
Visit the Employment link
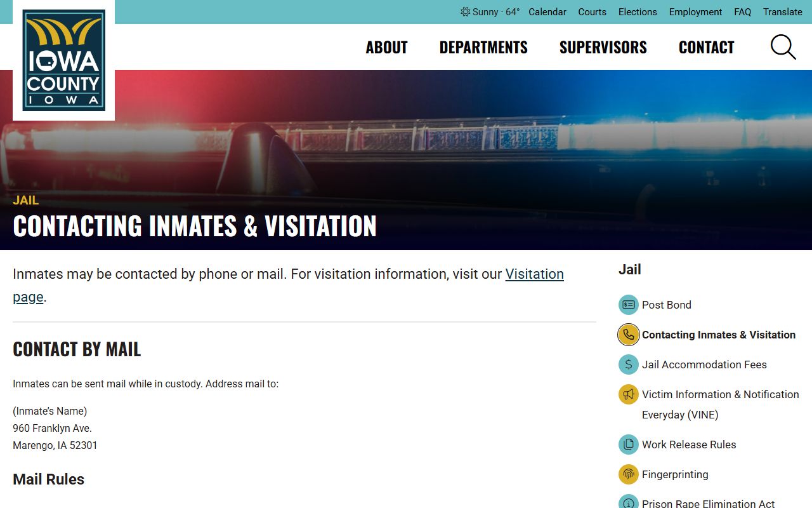point(695,12)
